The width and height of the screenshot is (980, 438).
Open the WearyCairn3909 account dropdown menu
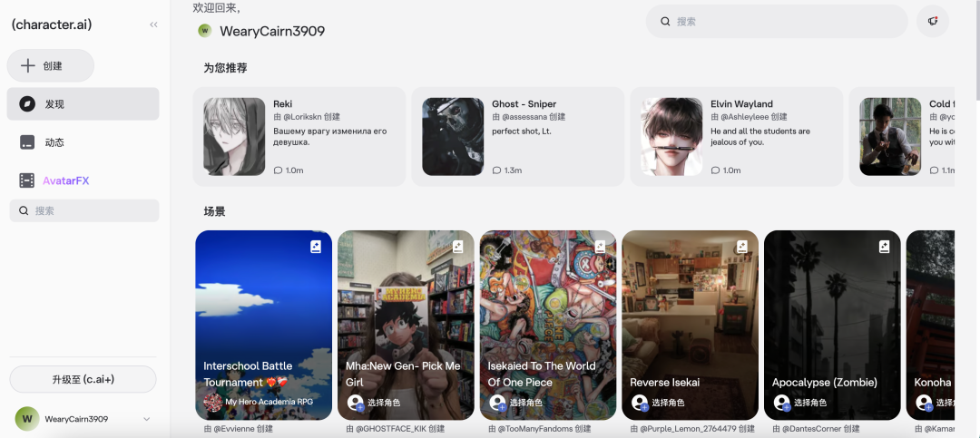(x=146, y=419)
